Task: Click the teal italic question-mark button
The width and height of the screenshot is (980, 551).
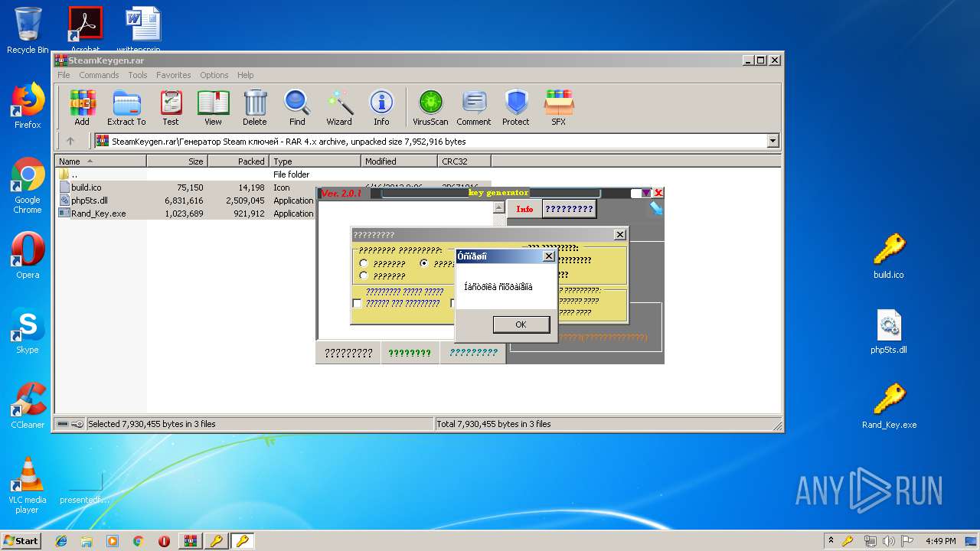Action: [473, 353]
